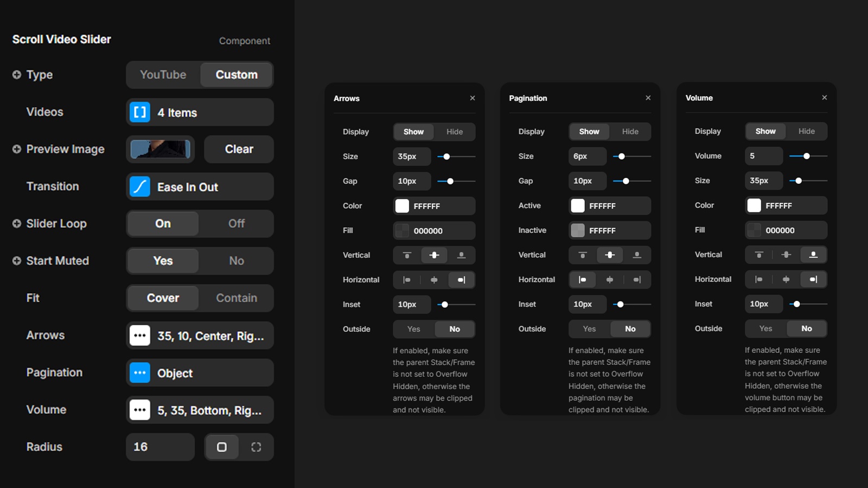Set Volume vertical alignment to center

click(786, 254)
